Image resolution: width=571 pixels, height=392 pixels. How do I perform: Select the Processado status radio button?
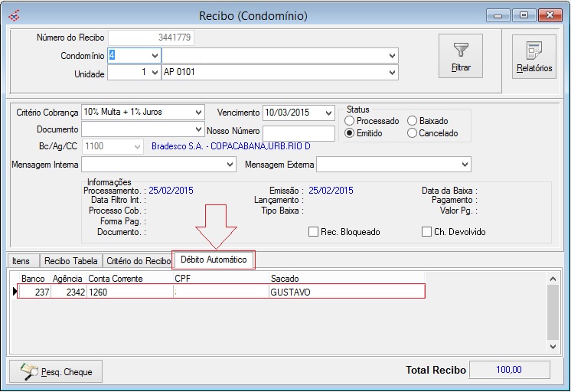pyautogui.click(x=350, y=121)
